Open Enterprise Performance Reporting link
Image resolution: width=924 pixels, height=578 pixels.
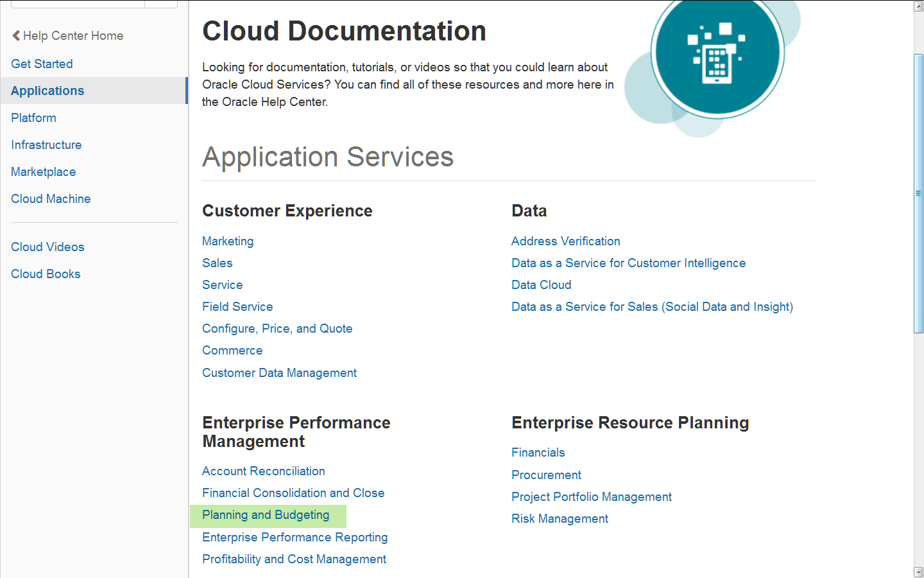pos(295,537)
